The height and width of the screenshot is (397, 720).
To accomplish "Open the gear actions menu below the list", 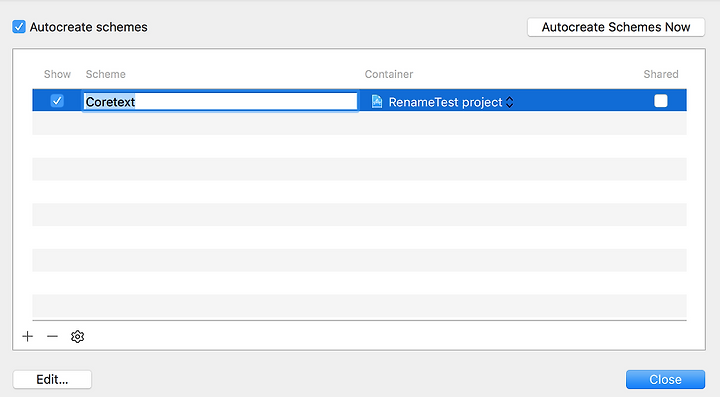I will point(78,336).
